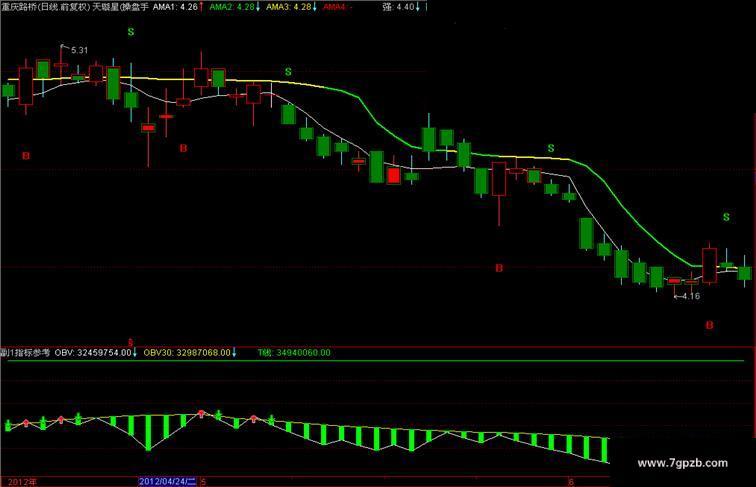Click the highest red up-arrow on the OBV line
This screenshot has height=487, width=756.
[x=202, y=414]
